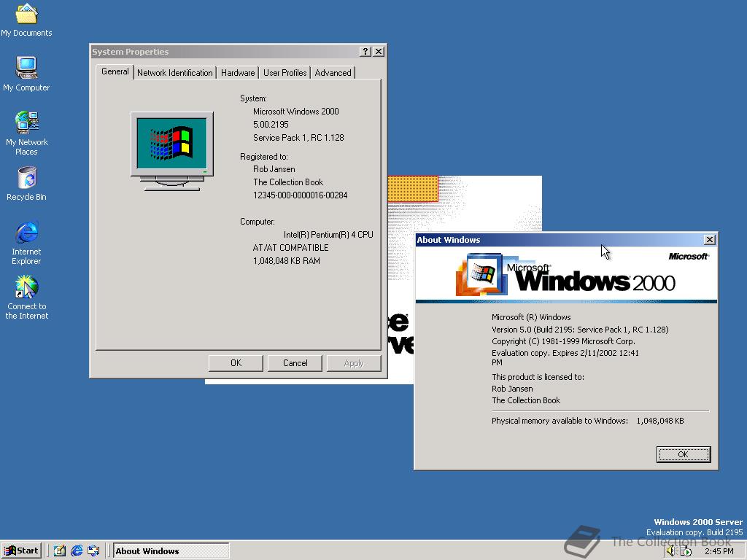Open the My Documents desktop icon
Image resolution: width=747 pixels, height=560 pixels.
pos(26,20)
